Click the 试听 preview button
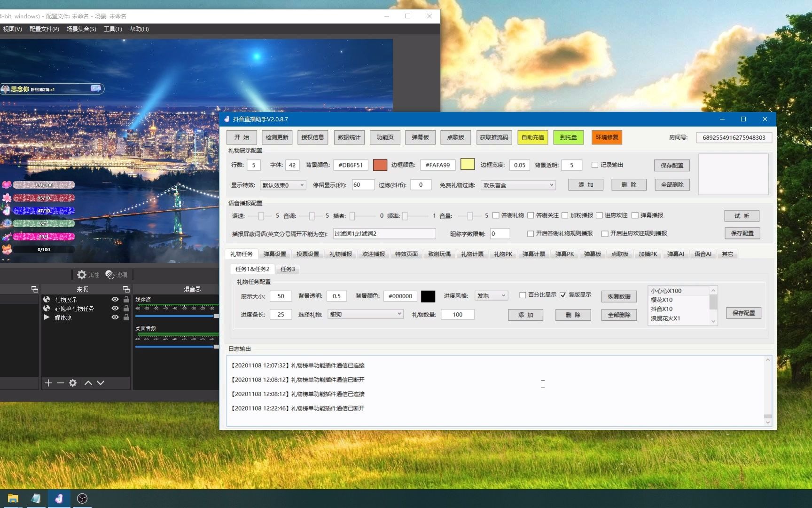 point(742,216)
